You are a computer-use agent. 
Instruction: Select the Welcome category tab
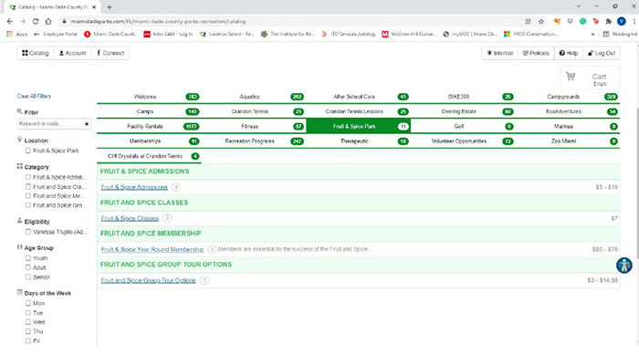(x=149, y=97)
